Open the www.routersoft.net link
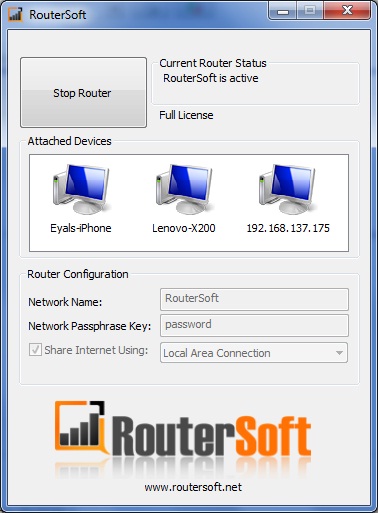Viewport: 378px width, 513px height. [193, 487]
